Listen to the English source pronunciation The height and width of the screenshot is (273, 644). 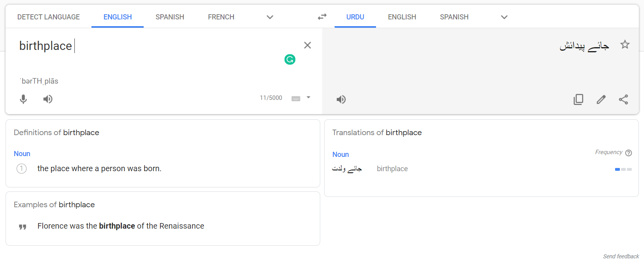[48, 99]
